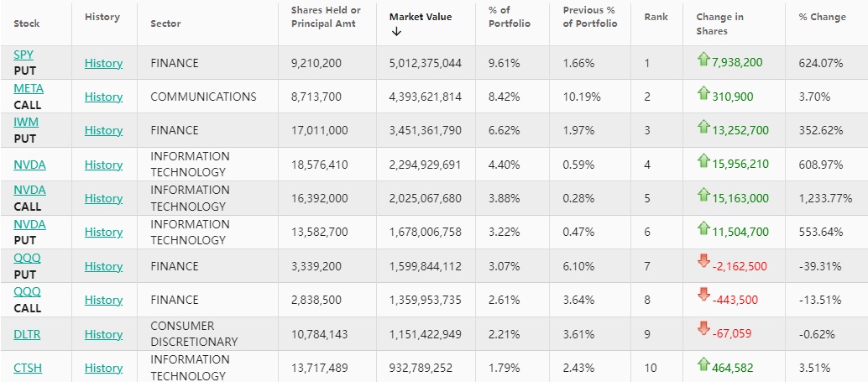The image size is (868, 382).
Task: View History for the CTSH holding
Action: 103,368
